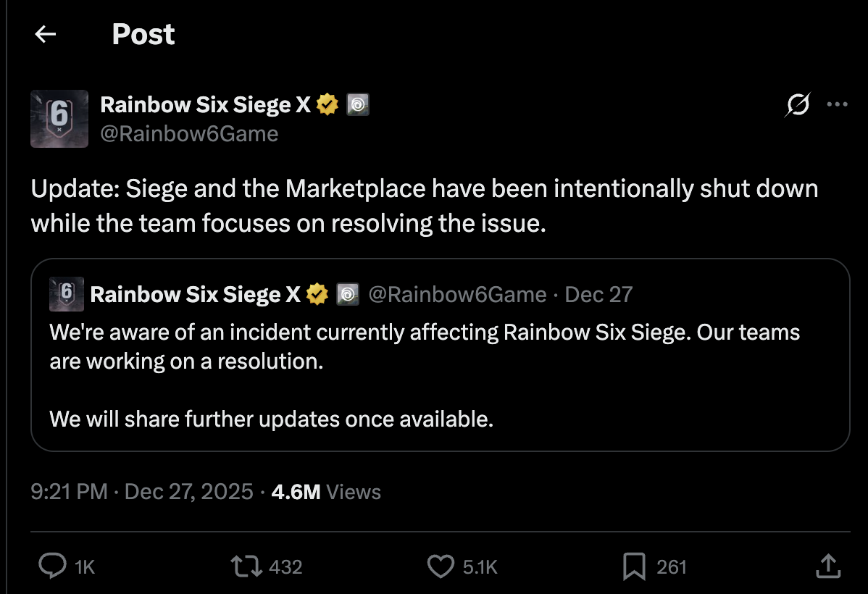868x594 pixels.
Task: Open options on the quoted tweet's verified badge
Action: (317, 293)
